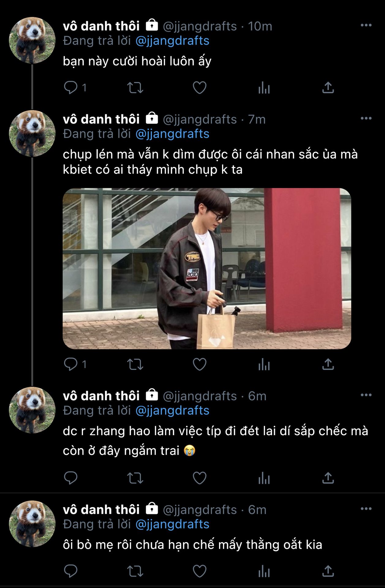Reply to the 10m tweet "bạn này cười hoài"

click(x=71, y=88)
